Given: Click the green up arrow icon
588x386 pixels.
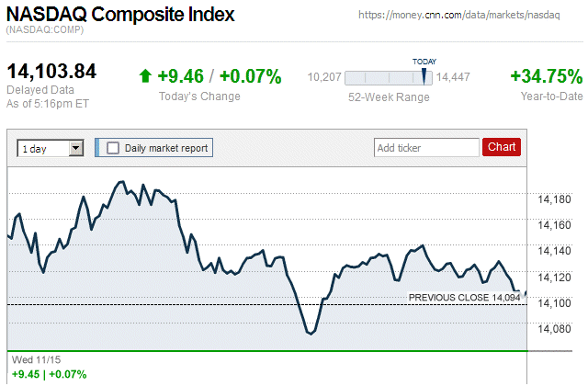Looking at the screenshot, I should click(144, 76).
